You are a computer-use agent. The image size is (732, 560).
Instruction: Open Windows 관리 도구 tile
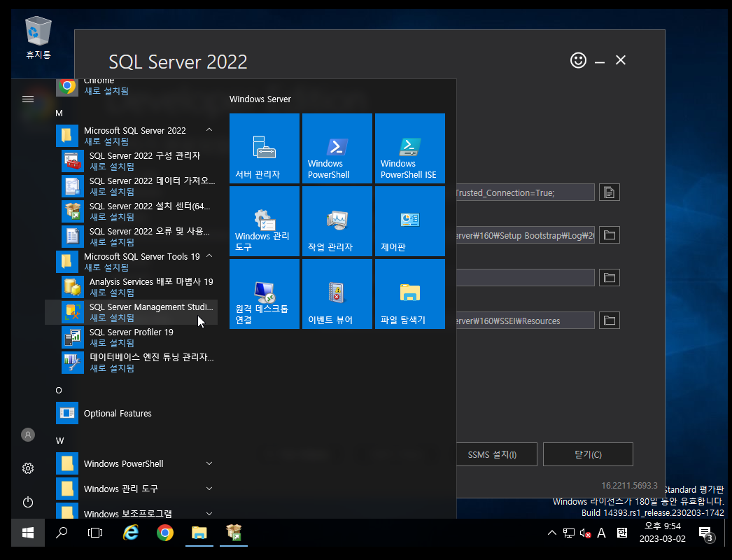tap(265, 221)
